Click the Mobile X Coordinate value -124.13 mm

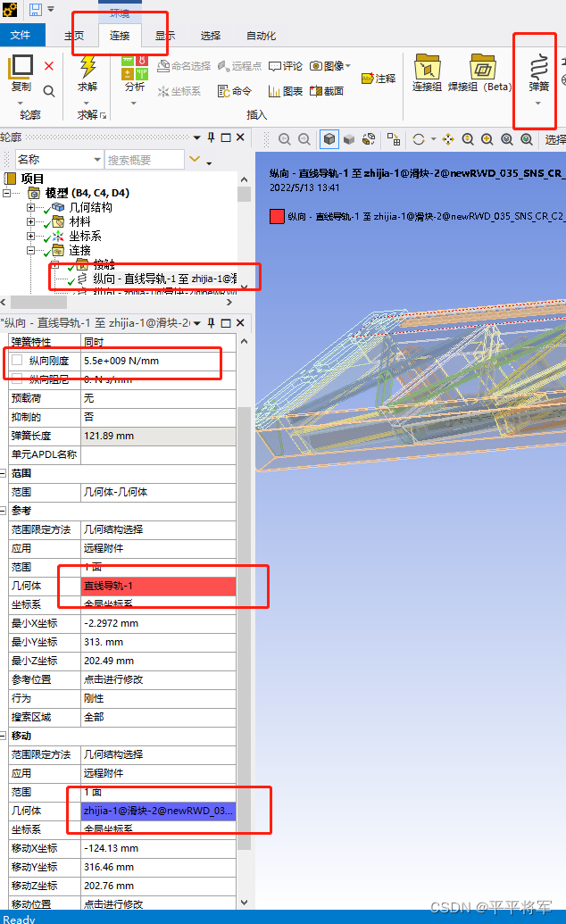coord(158,849)
